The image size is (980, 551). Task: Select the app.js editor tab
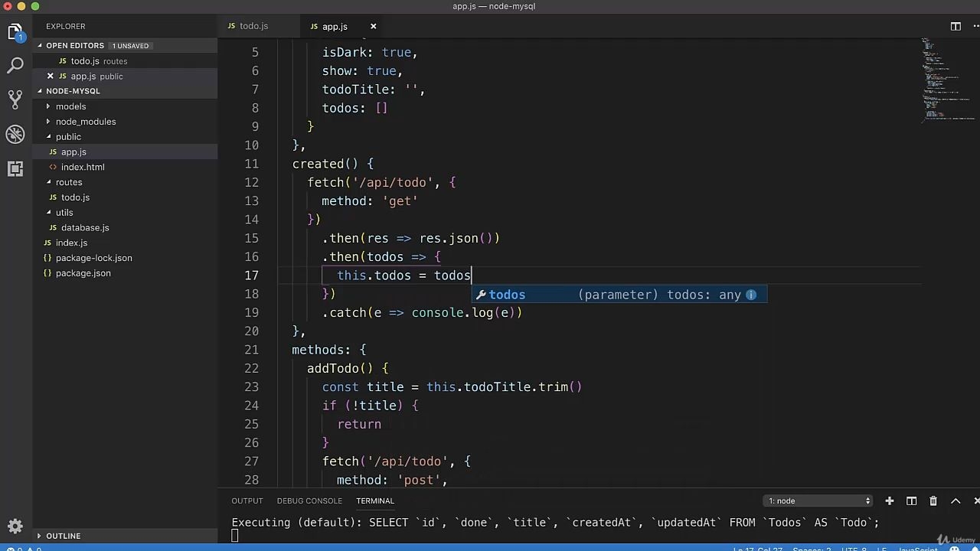coord(335,26)
